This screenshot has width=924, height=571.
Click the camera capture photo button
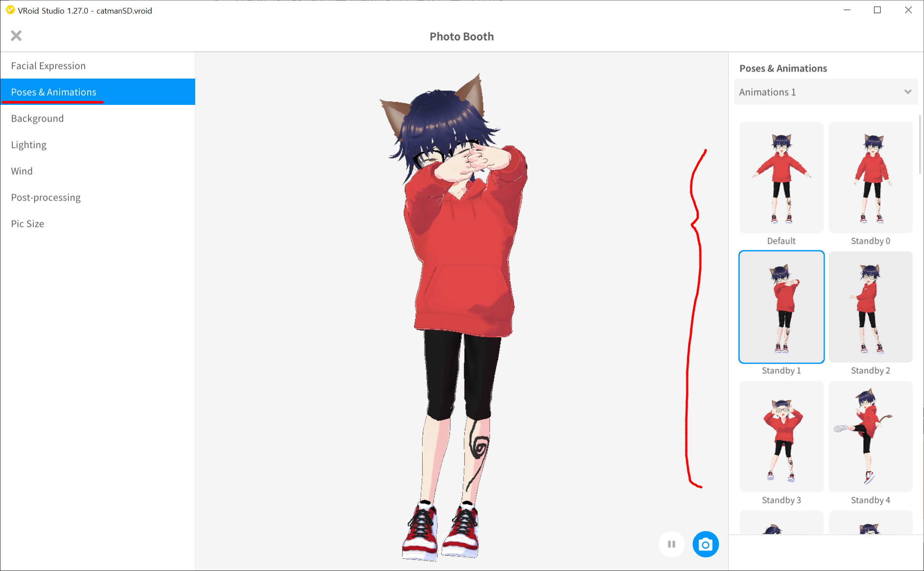click(705, 544)
